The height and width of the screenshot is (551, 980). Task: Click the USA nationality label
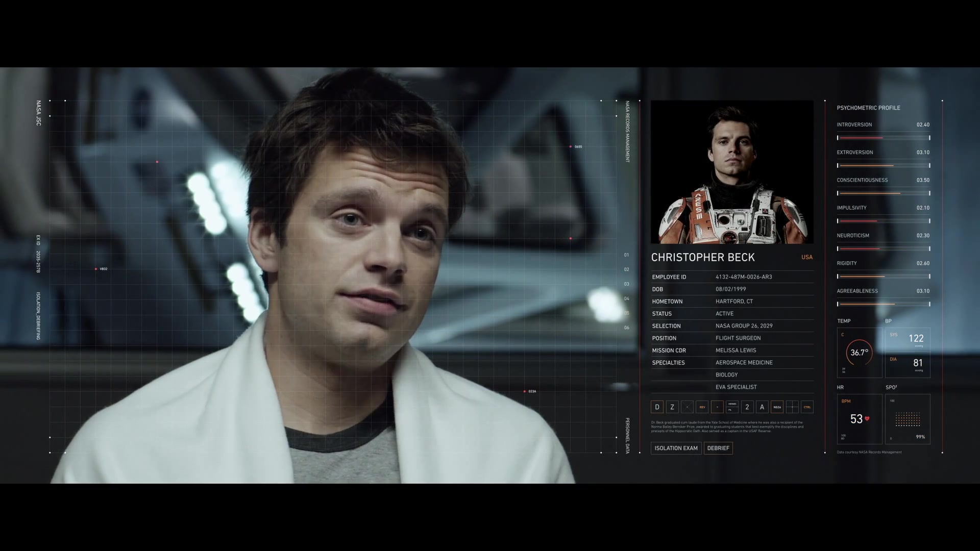[806, 257]
